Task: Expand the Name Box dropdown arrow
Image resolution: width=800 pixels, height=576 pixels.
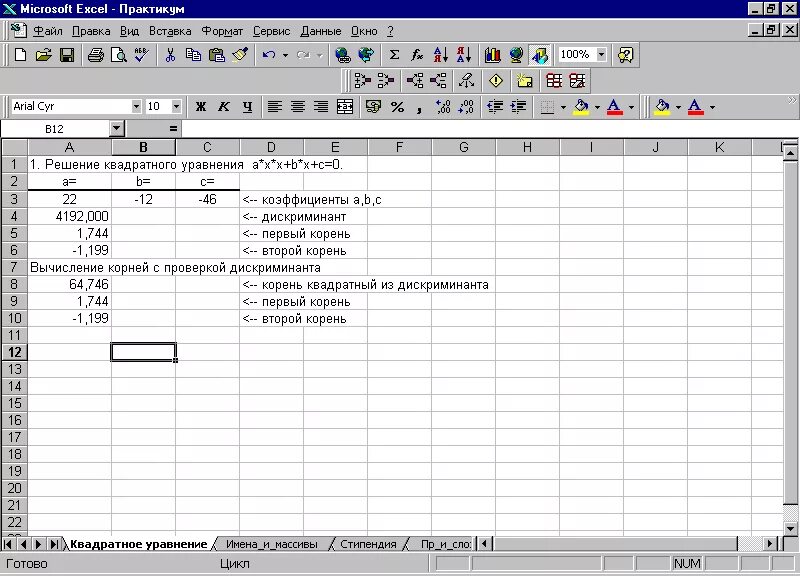Action: pos(117,129)
